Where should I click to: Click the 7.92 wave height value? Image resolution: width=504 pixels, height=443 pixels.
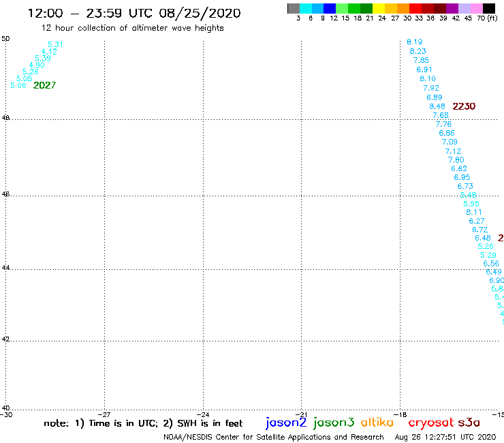431,88
